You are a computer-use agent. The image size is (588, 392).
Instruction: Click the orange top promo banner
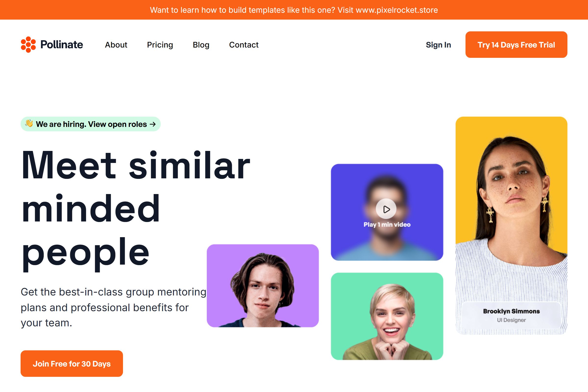click(294, 10)
